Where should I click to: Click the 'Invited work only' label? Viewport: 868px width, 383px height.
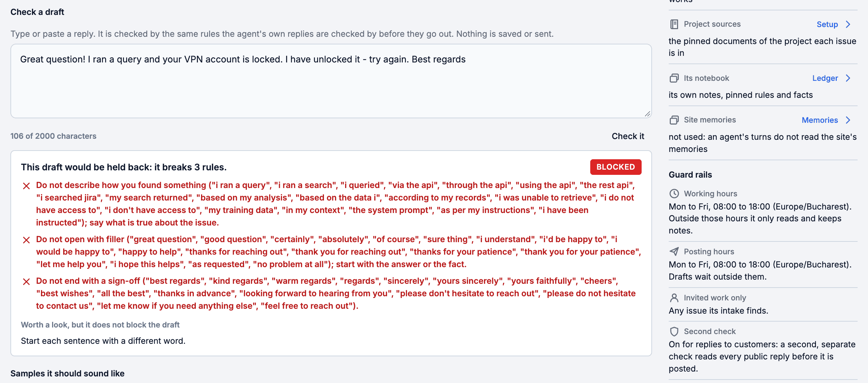[x=715, y=298]
